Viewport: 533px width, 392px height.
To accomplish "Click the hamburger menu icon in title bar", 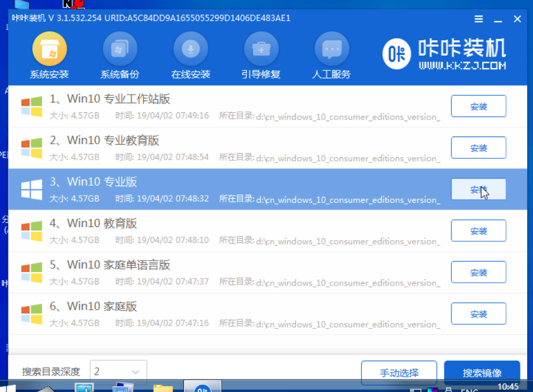I will coord(479,19).
